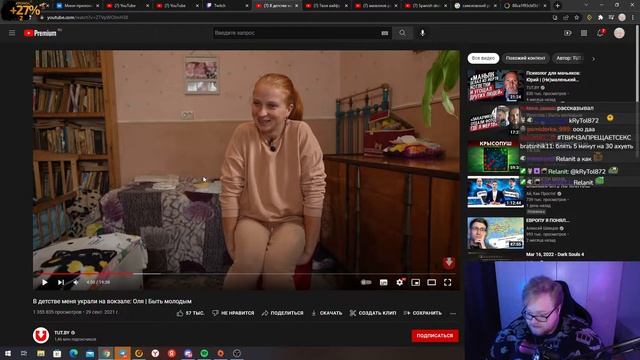Open the TUT.BY channel name link
The width and height of the screenshot is (640, 360).
tap(62, 333)
